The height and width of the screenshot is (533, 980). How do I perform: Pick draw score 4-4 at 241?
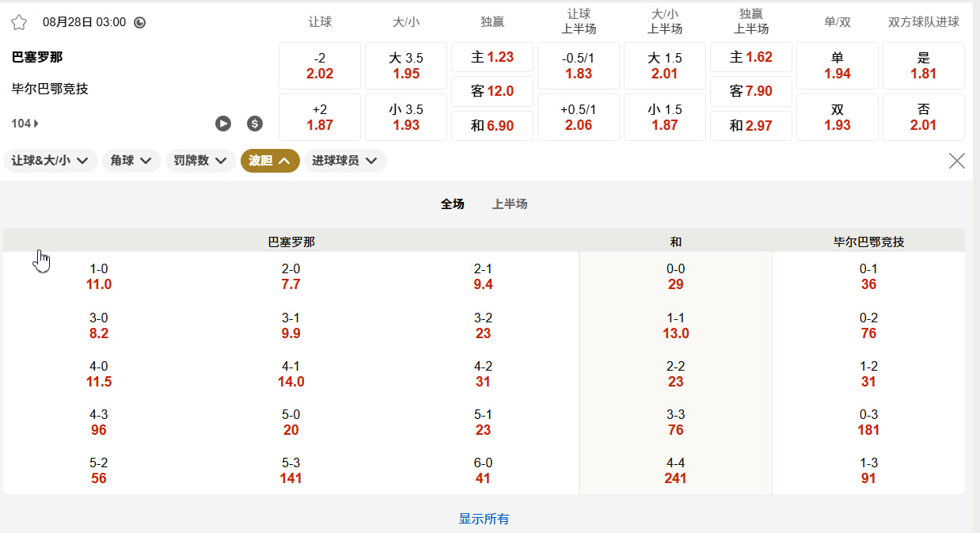coord(676,470)
